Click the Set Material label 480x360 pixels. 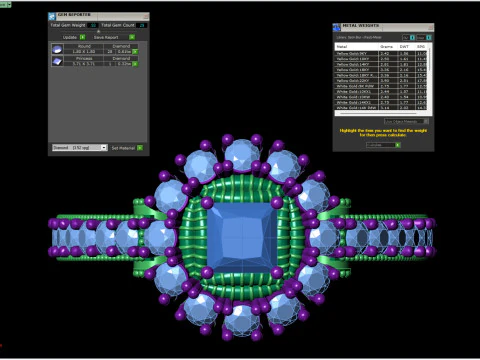pyautogui.click(x=123, y=148)
